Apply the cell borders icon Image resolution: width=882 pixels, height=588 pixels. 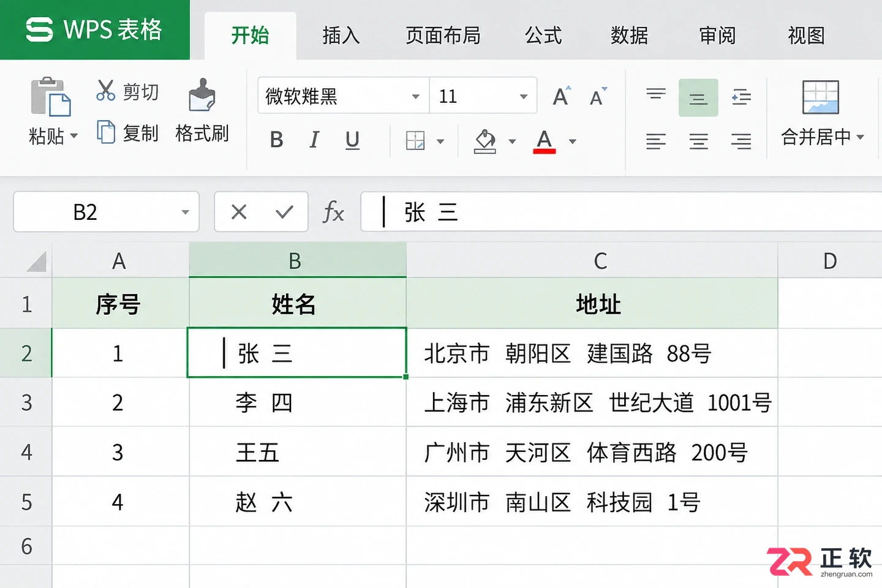[x=415, y=141]
